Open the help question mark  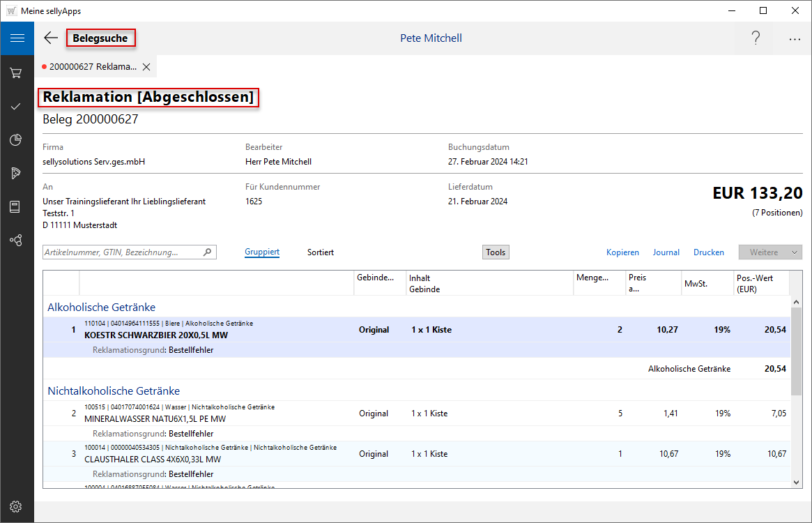(x=756, y=38)
